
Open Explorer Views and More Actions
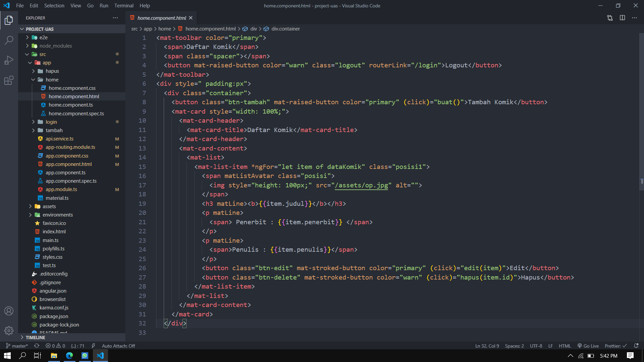(x=115, y=18)
